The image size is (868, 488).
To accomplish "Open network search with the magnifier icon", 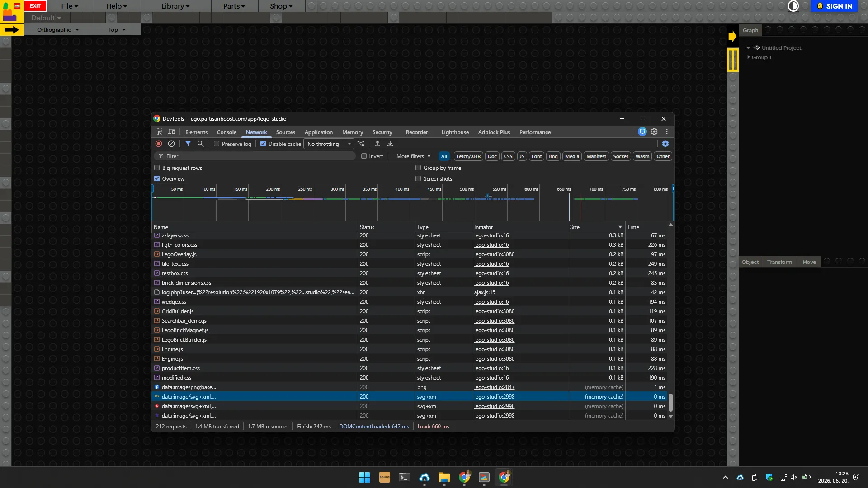I will coord(201,144).
